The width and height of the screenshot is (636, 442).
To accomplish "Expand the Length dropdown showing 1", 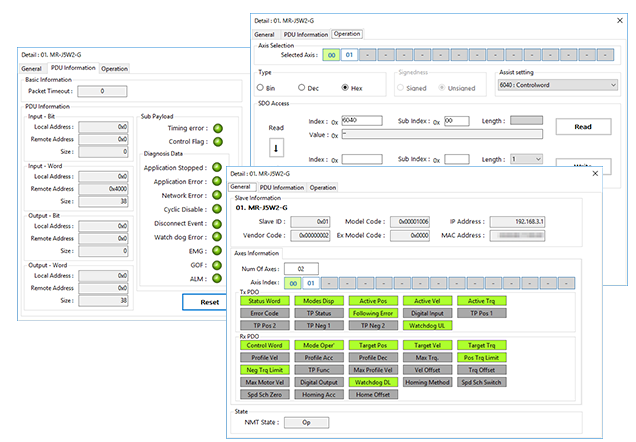I will pos(525,159).
